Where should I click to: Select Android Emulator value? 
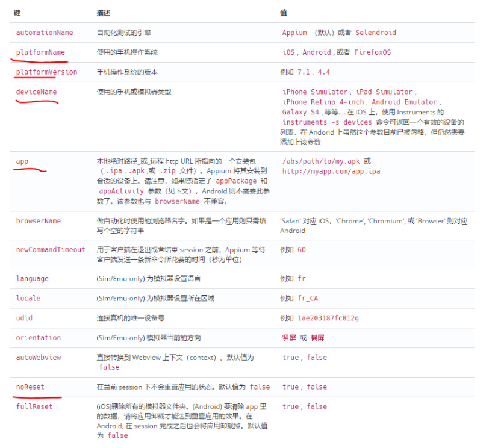pyautogui.click(x=404, y=102)
